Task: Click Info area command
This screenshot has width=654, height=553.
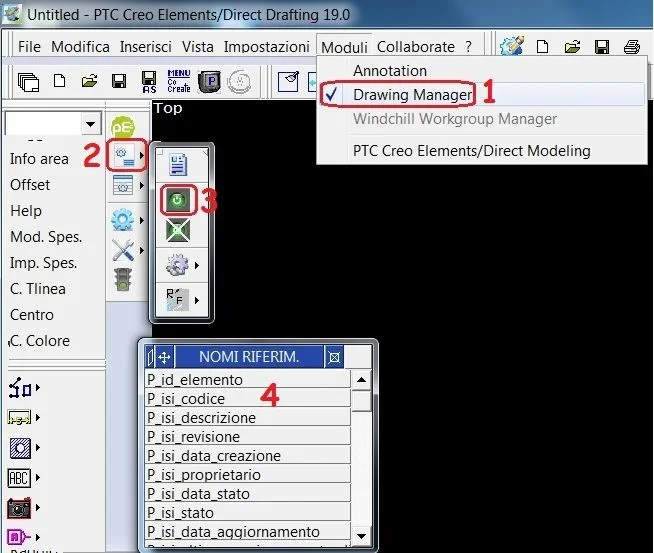Action: (x=39, y=159)
